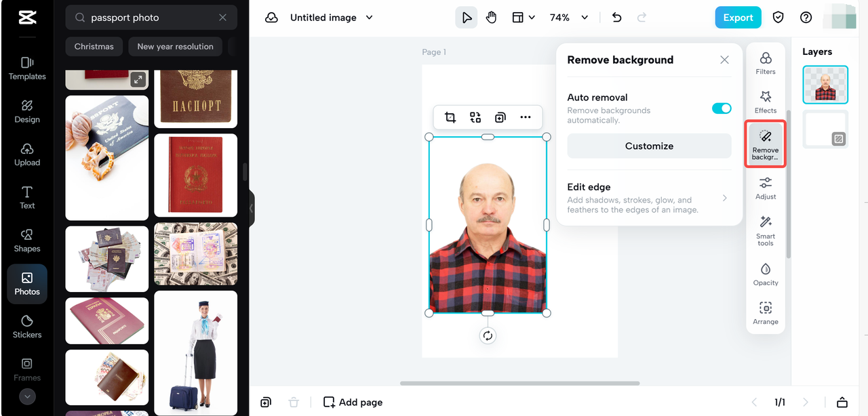This screenshot has height=416, width=868.
Task: Open the Adjust tool
Action: coord(766,188)
